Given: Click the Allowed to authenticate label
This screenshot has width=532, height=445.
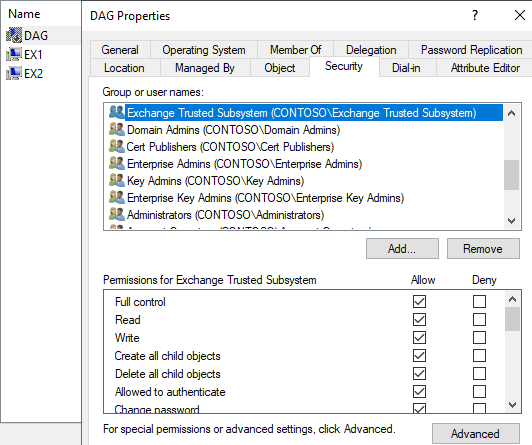Looking at the screenshot, I should tap(170, 392).
